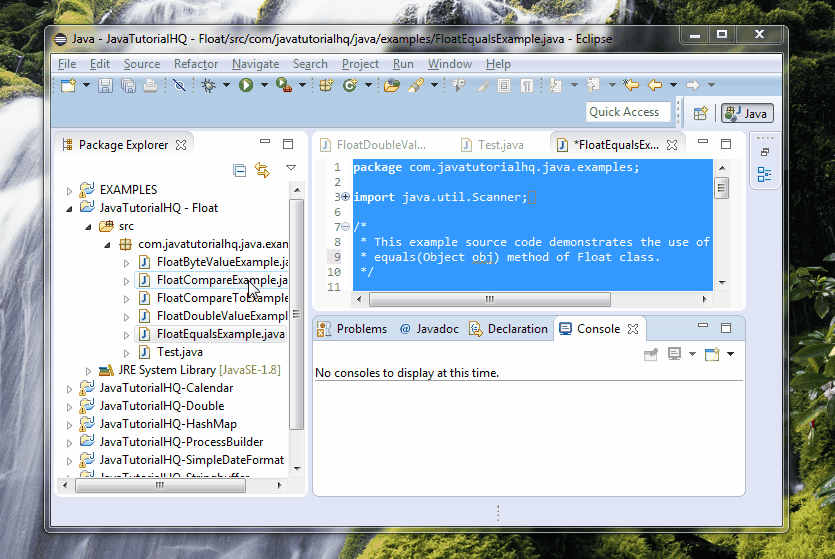This screenshot has width=835, height=559.
Task: Expand the JavaTutorialHQ-ProcessBuilder project
Action: (x=69, y=443)
